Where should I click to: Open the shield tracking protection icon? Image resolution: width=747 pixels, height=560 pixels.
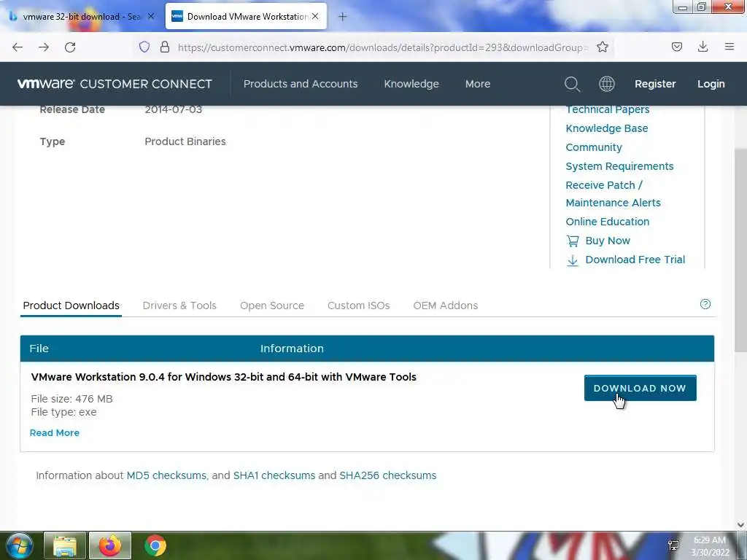(144, 47)
